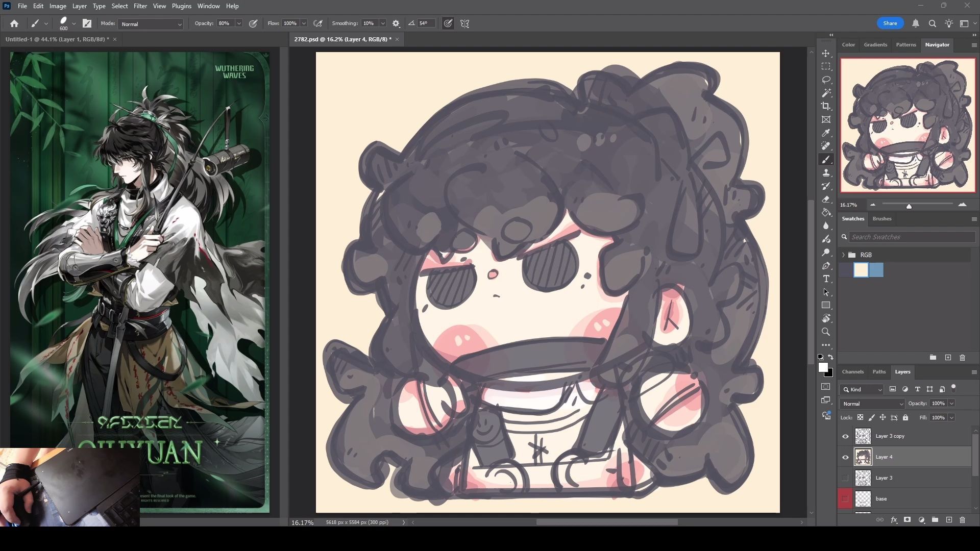Open the layer filter Kind dropdown

[x=862, y=390]
